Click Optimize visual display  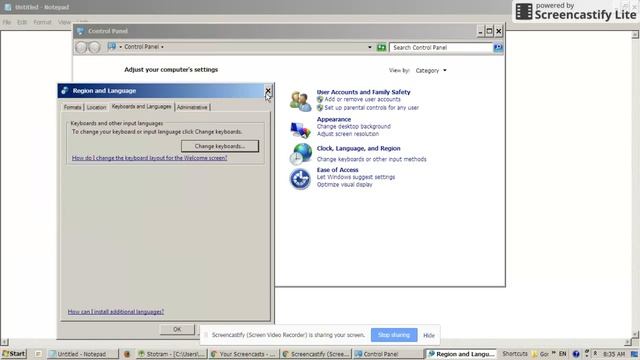click(x=344, y=184)
